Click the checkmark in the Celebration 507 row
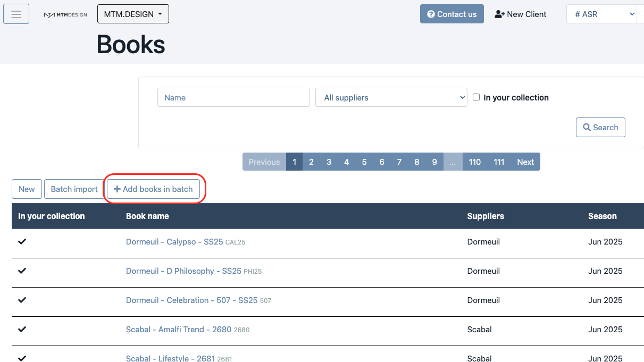This screenshot has height=362, width=644. (x=22, y=300)
